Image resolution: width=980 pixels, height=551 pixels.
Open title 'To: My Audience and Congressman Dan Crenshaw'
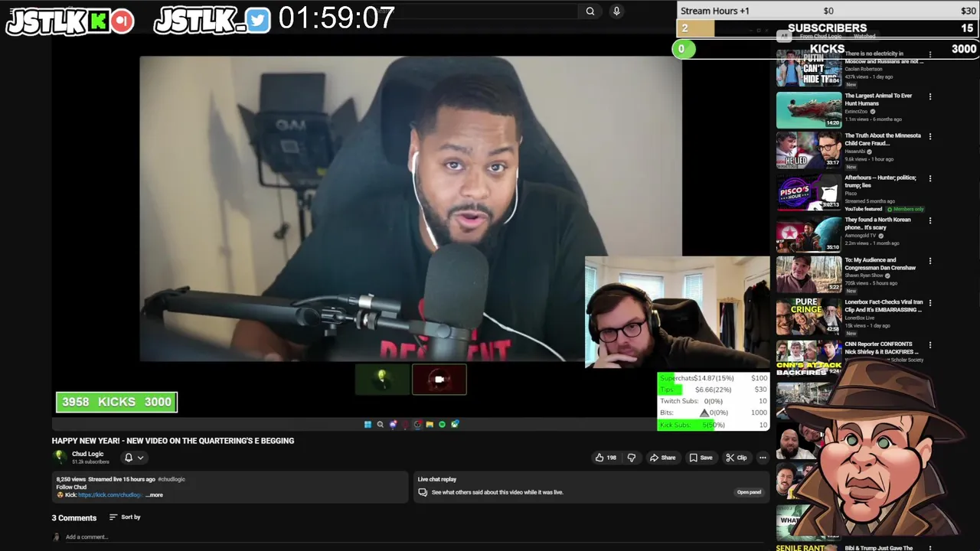(x=880, y=264)
